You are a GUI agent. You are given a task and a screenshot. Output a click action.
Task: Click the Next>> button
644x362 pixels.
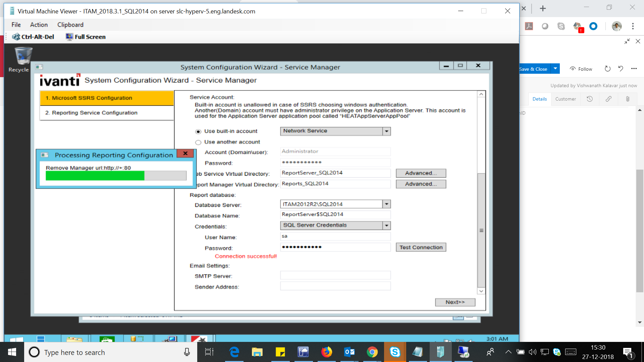[x=455, y=302]
